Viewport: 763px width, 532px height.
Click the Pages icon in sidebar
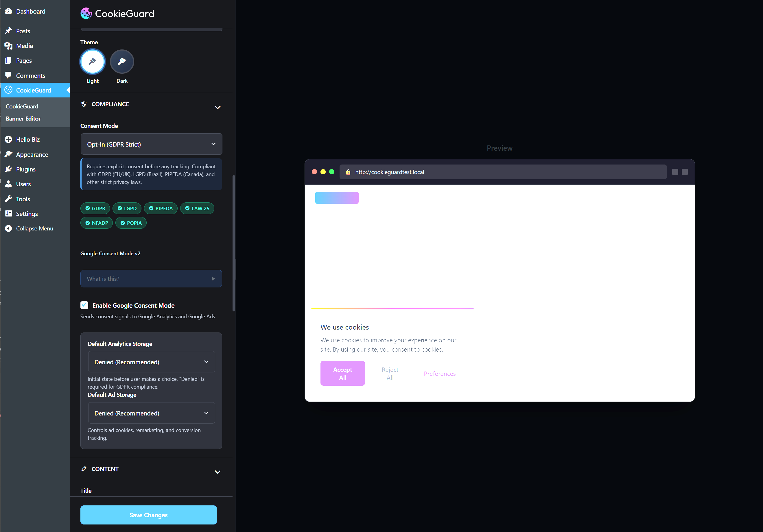pos(9,60)
